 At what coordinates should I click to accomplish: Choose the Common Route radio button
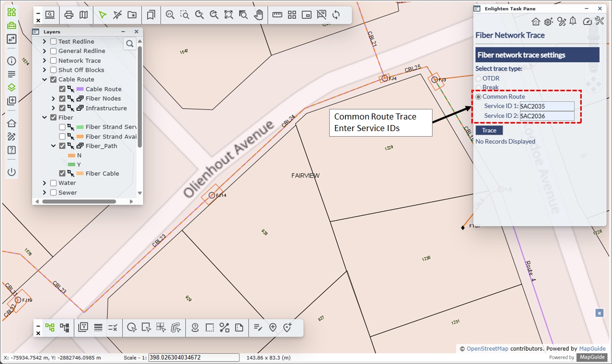[478, 97]
